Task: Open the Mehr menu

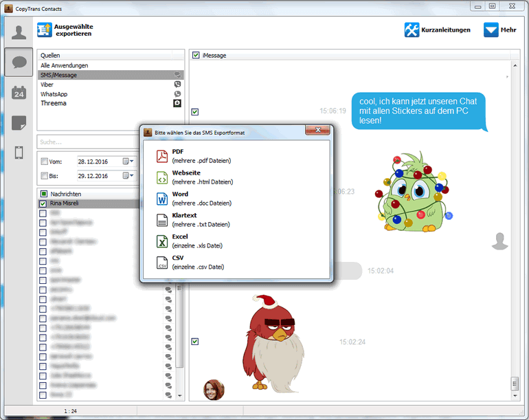Action: click(x=500, y=30)
